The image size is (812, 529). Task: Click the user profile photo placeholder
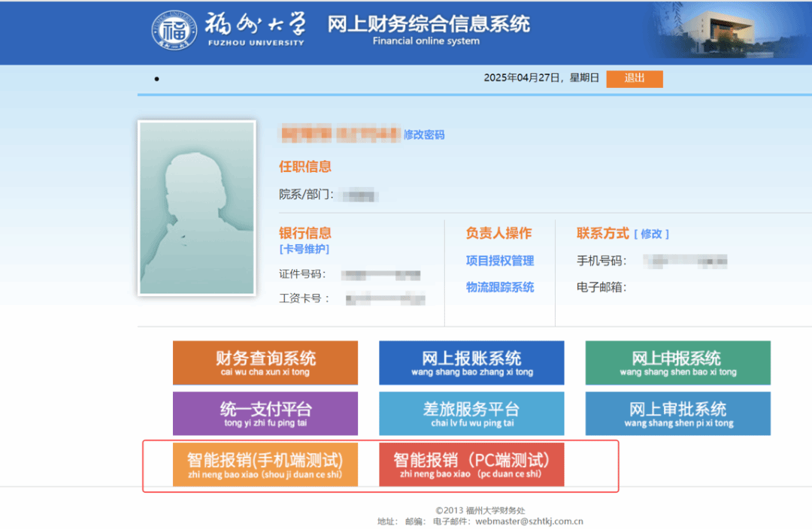point(196,207)
